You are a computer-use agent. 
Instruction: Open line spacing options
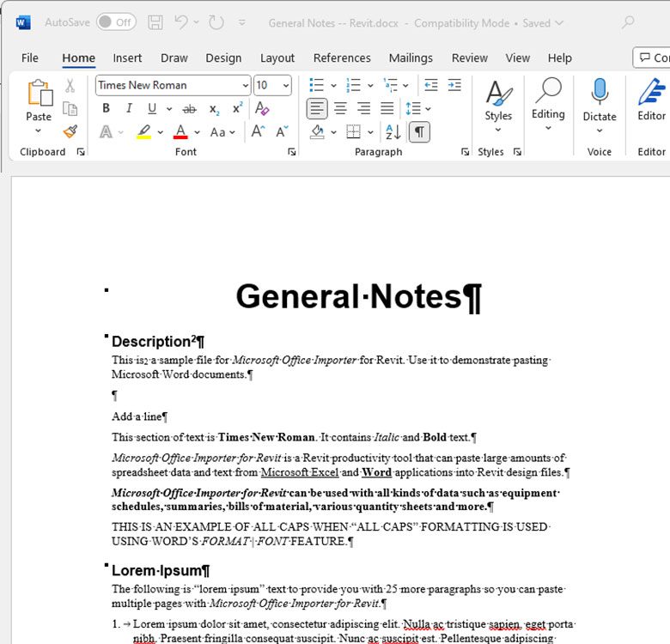click(x=417, y=108)
